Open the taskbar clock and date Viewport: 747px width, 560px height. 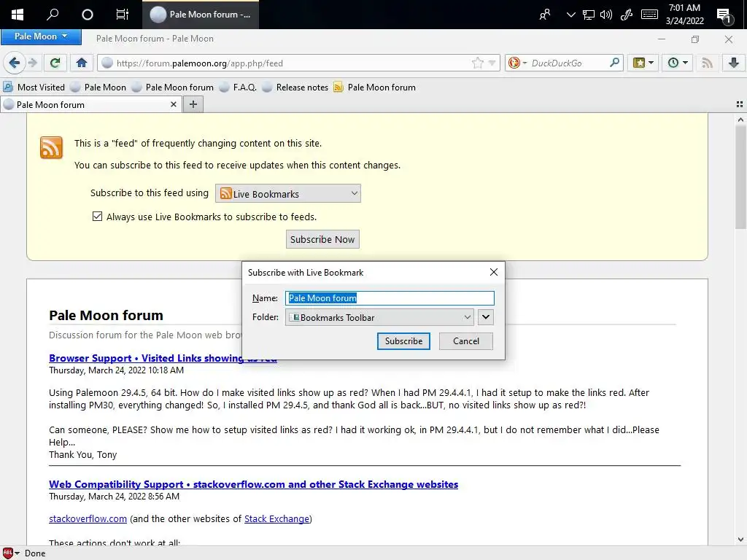coord(684,15)
